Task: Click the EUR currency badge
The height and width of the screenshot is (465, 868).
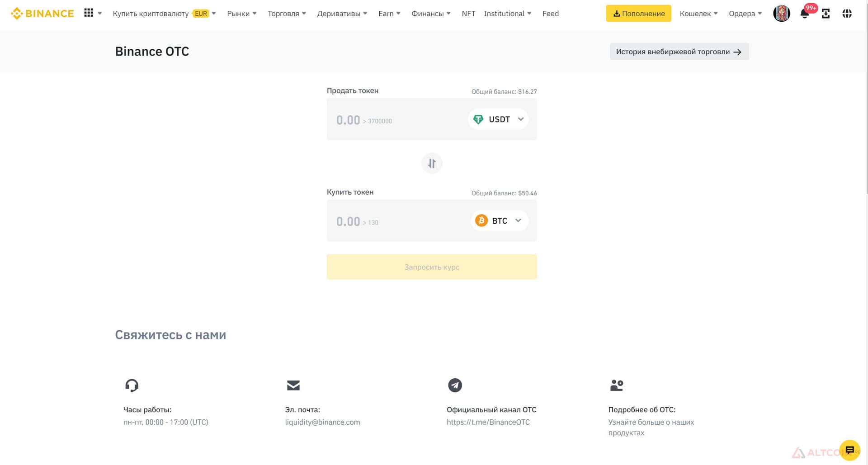Action: [201, 14]
